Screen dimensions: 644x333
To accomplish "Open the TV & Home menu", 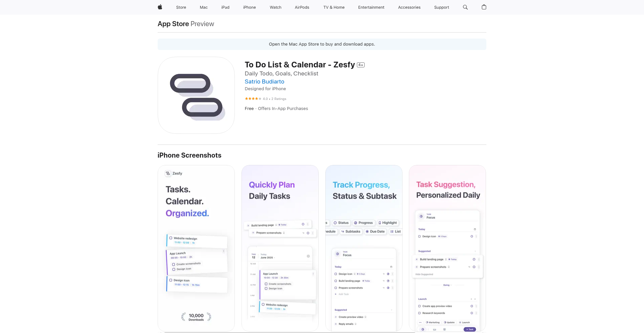I will point(334,7).
